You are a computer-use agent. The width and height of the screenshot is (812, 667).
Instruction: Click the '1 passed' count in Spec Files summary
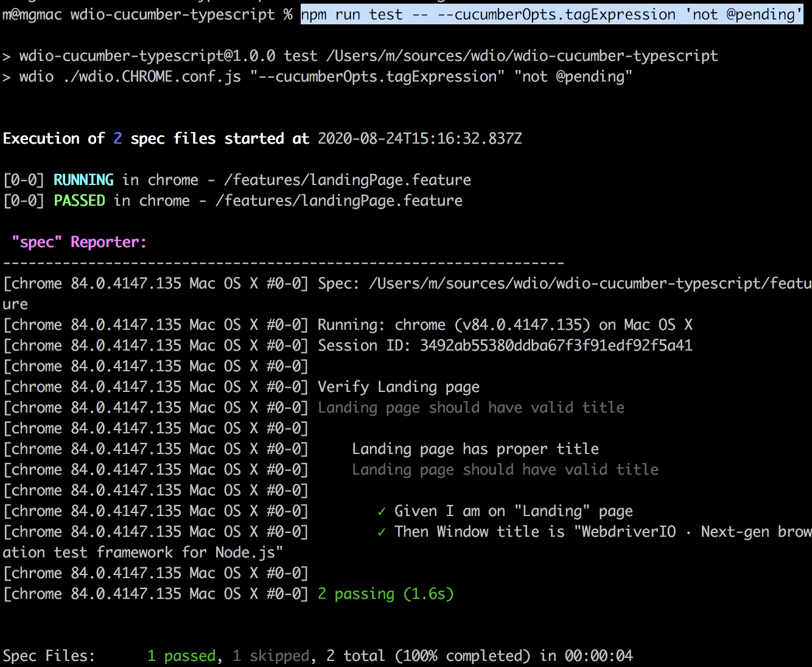(x=181, y=655)
